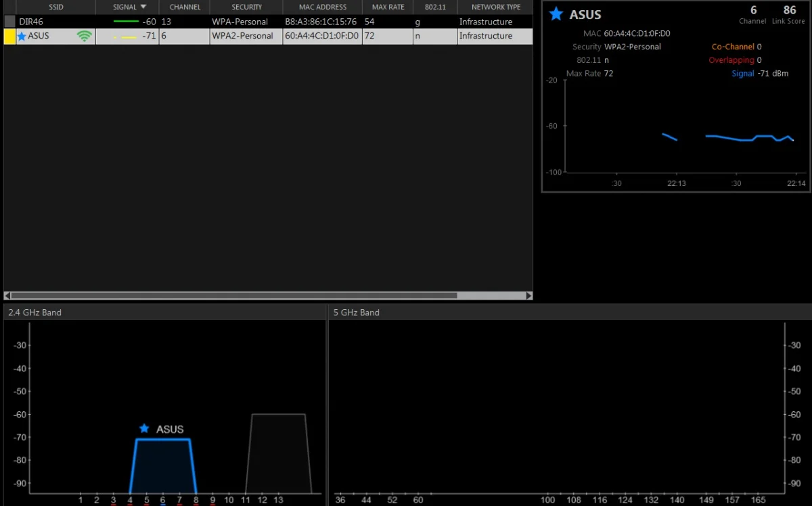Sort by the NETWORK TYPE column header
The width and height of the screenshot is (812, 506).
(495, 7)
